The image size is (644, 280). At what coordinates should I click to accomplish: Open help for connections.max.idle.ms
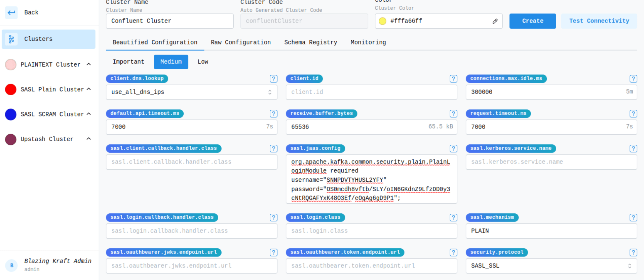tap(633, 79)
